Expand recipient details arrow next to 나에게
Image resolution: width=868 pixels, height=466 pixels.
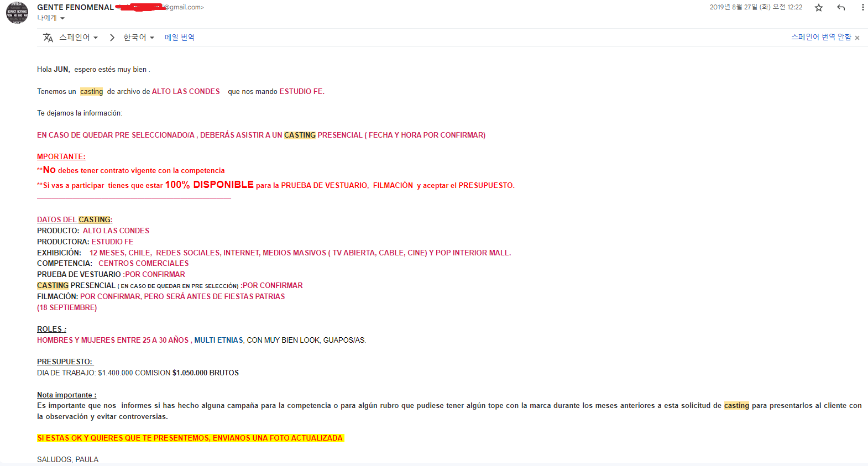pos(62,18)
